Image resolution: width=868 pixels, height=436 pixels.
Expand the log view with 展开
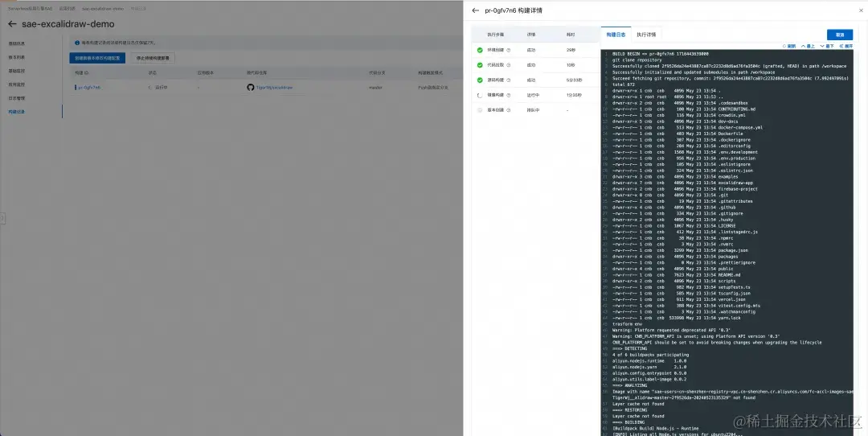click(x=846, y=46)
